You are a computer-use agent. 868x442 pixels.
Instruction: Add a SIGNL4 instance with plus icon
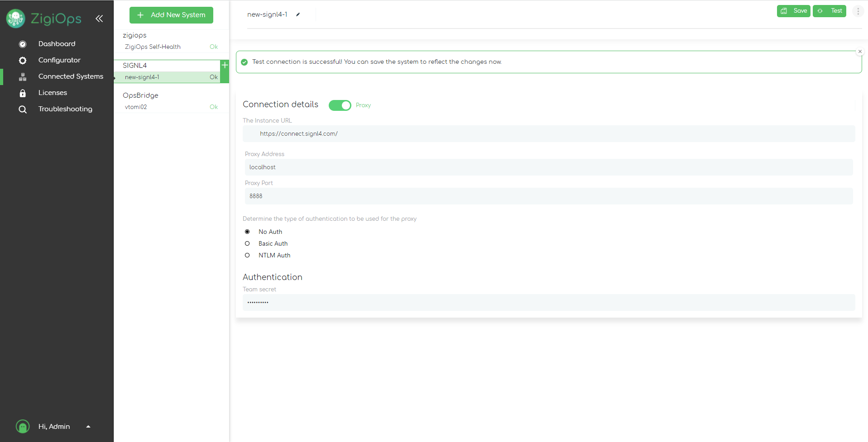click(225, 65)
